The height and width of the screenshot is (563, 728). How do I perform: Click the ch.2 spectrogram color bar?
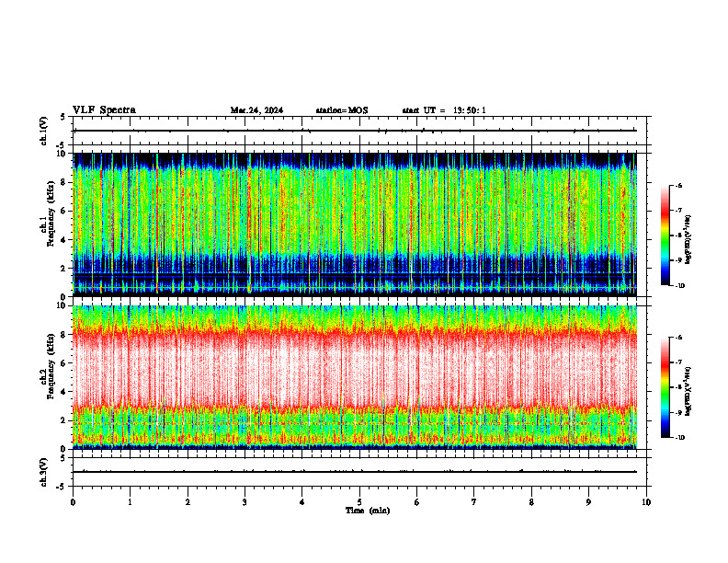[x=665, y=387]
